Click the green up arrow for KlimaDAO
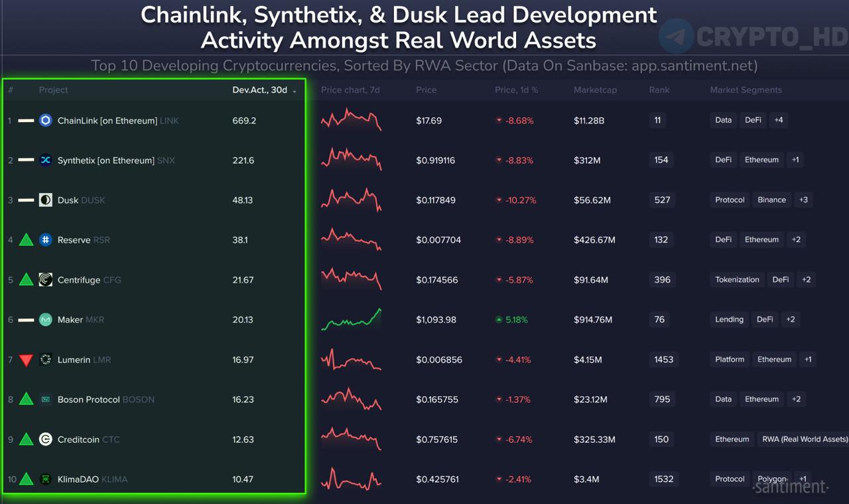 pos(26,478)
